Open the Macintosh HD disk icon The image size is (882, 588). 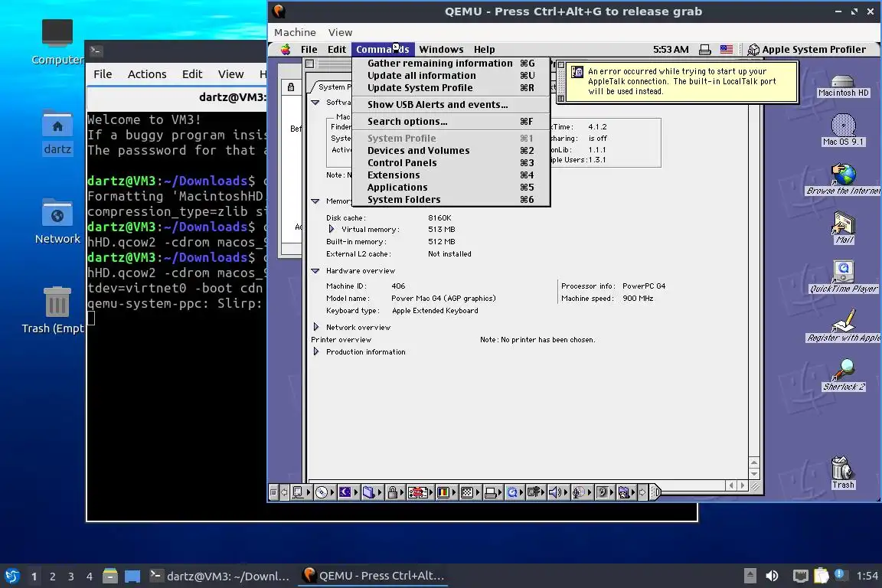click(x=843, y=86)
